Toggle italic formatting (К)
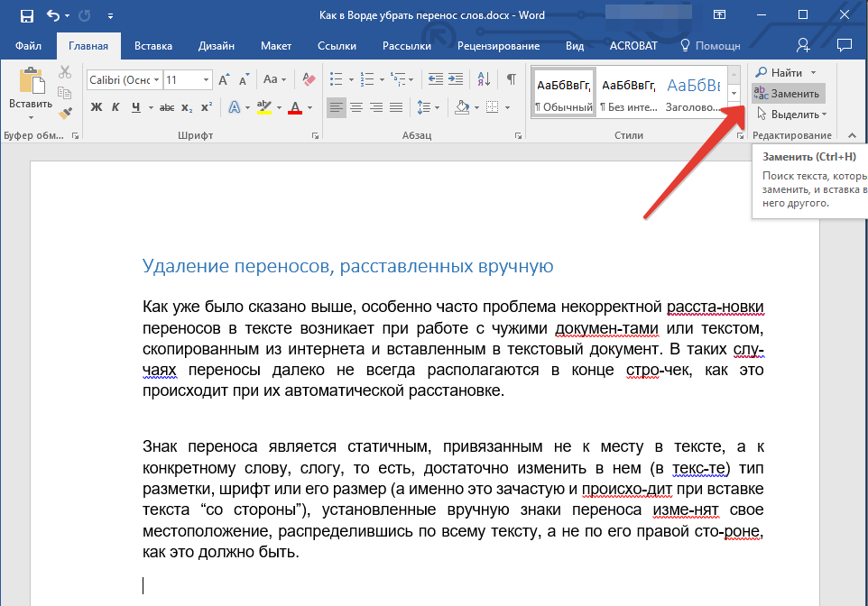Screen dimensions: 868x606 coord(115,107)
